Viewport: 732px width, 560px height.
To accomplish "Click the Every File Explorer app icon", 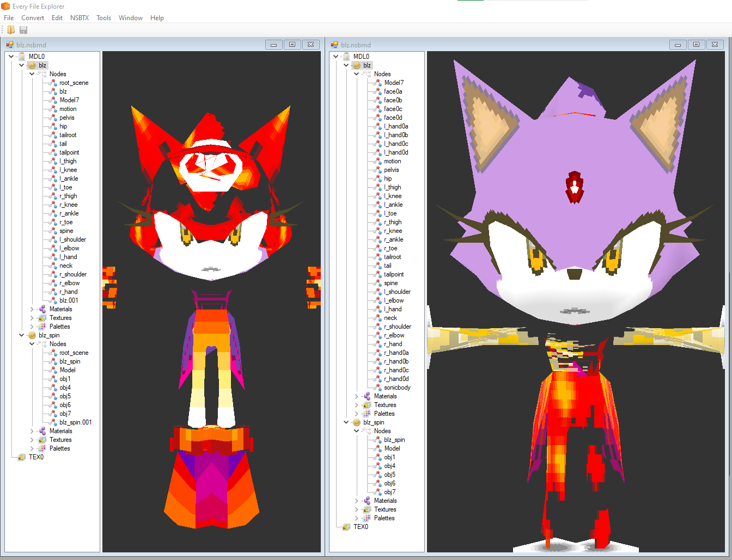I will 5,6.
